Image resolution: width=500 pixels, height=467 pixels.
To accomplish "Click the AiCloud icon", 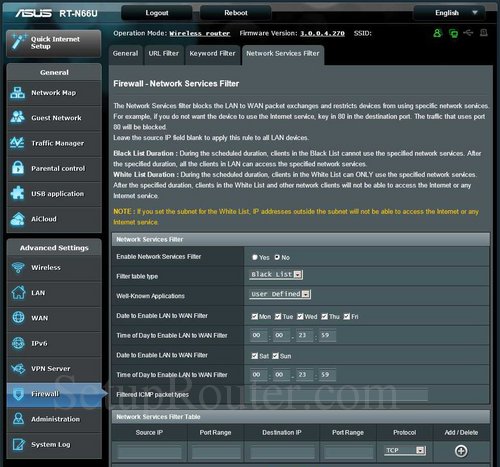I will tap(17, 219).
